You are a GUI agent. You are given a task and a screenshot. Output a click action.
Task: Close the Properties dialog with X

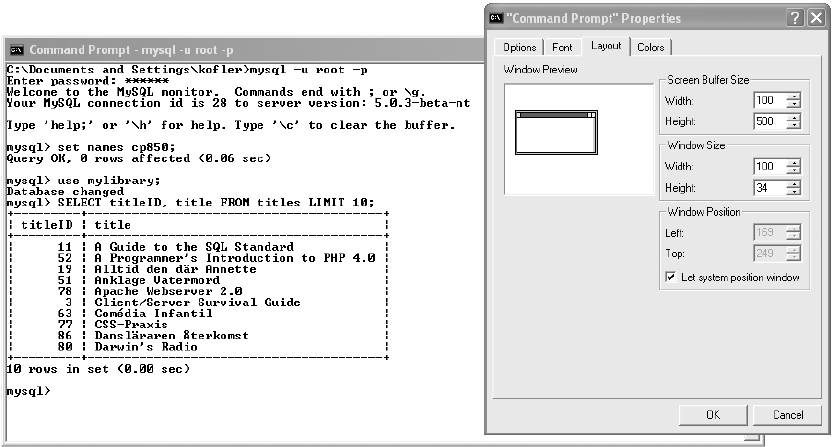pos(817,18)
